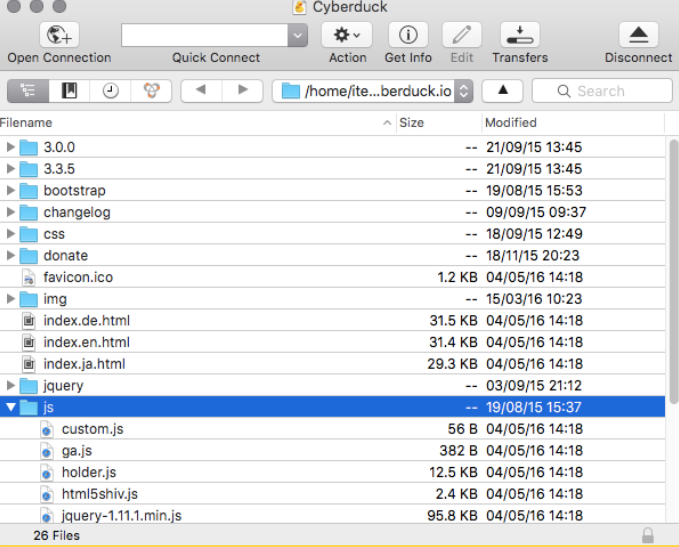This screenshot has height=547, width=679.
Task: Open the Quick Connect dropdown arrow
Action: coord(297,35)
